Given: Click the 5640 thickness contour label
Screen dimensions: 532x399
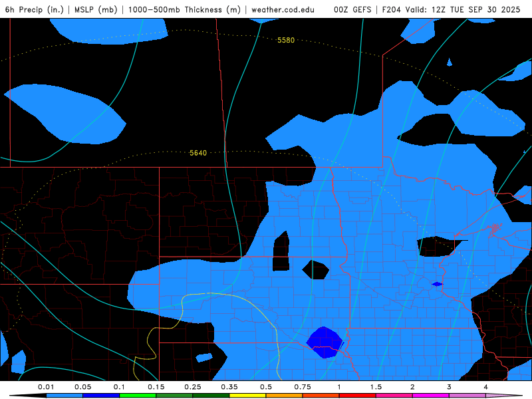Looking at the screenshot, I should coord(198,153).
